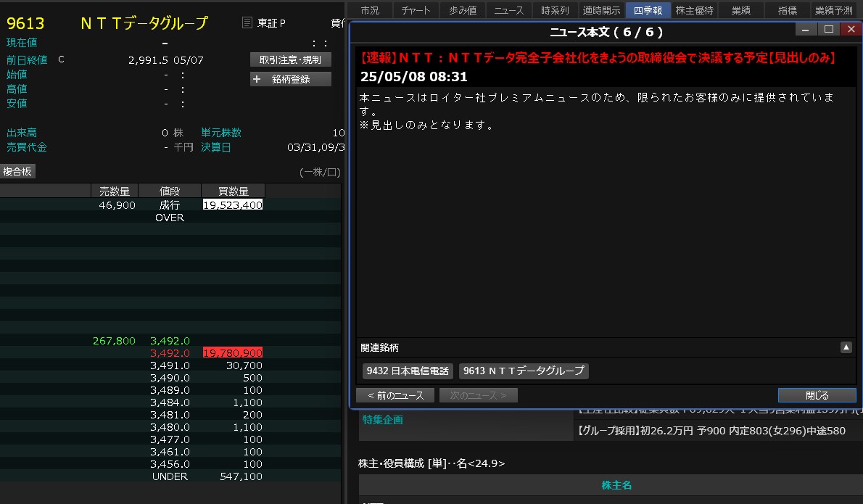Click the 46,900 market sell quantity
Screen dimensions: 863x504
pyautogui.click(x=117, y=205)
